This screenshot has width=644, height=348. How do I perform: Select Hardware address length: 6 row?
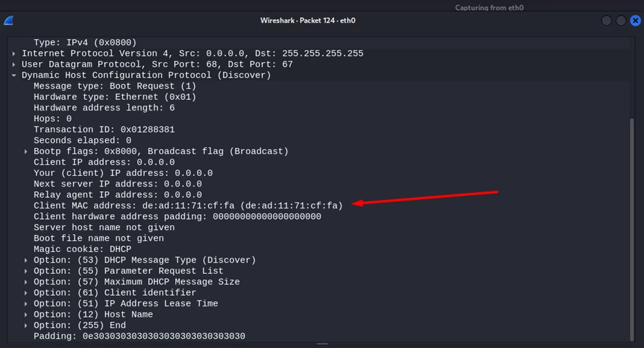318,108
